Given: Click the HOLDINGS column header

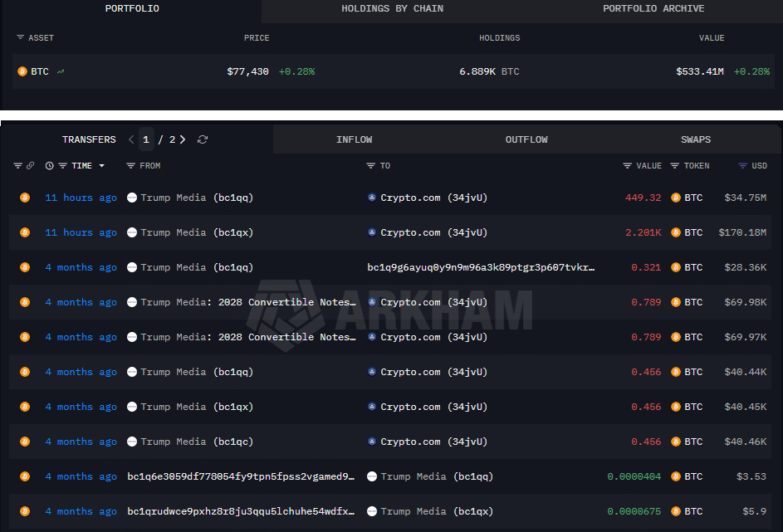Looking at the screenshot, I should point(499,38).
